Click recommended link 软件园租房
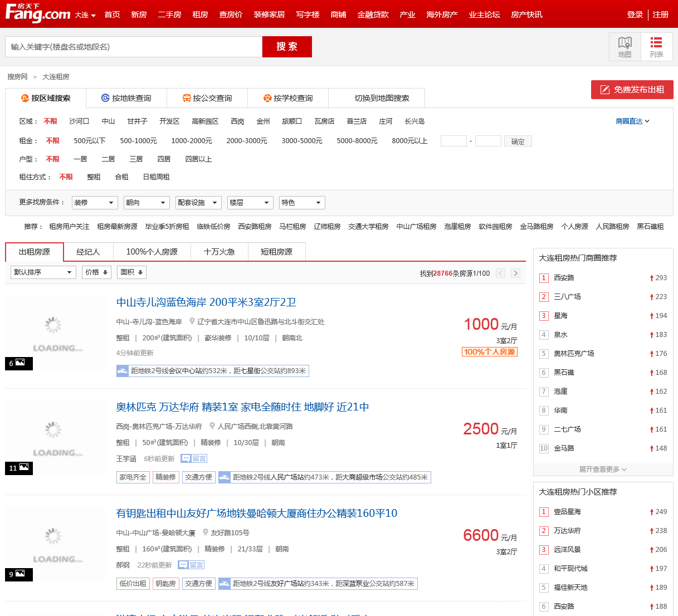 click(495, 227)
